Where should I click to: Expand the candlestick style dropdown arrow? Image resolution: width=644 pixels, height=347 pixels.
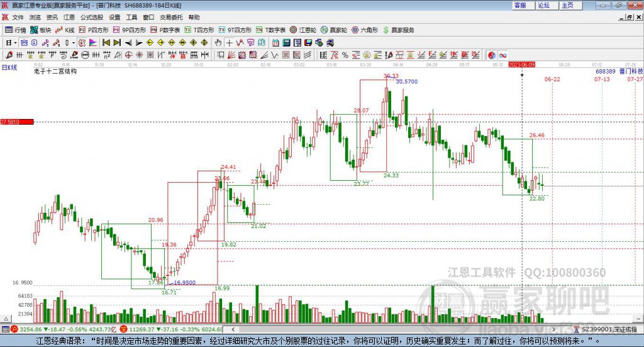pos(74,43)
